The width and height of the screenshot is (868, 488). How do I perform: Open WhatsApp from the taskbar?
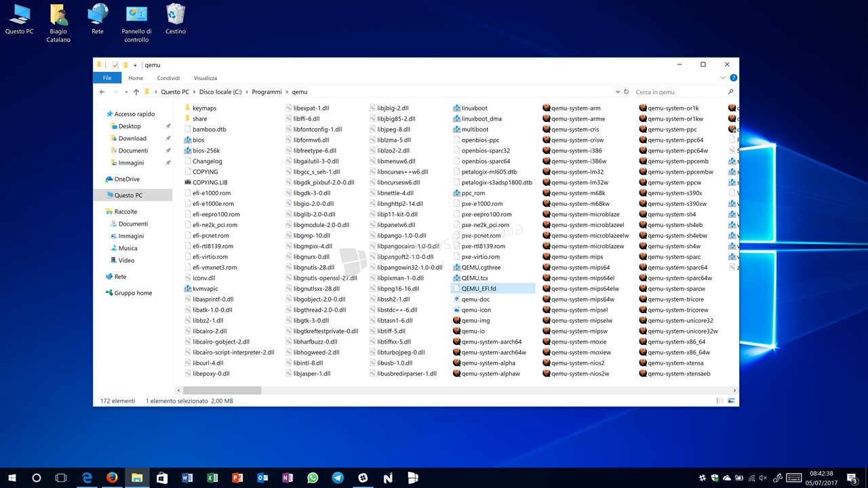point(313,478)
